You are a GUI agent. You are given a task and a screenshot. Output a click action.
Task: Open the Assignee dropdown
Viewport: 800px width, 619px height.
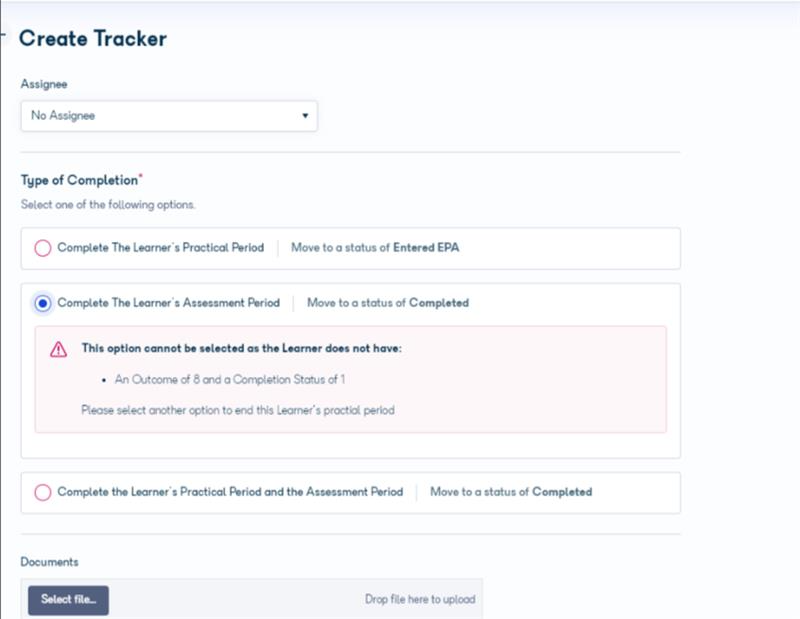coord(169,116)
